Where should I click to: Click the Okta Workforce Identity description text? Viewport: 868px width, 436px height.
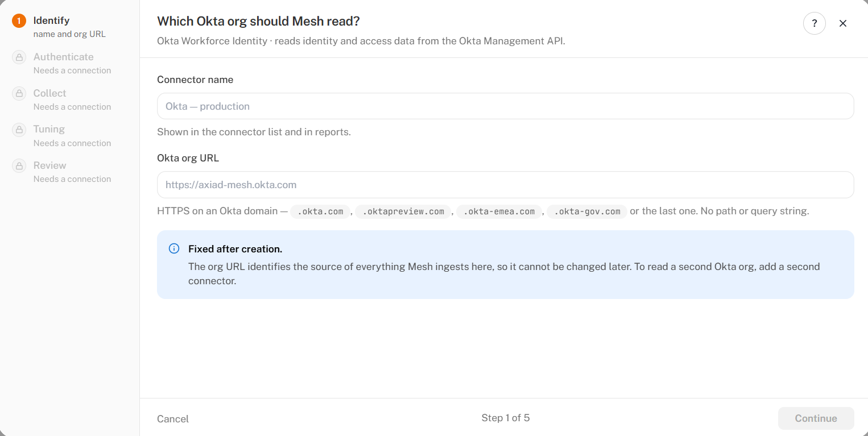[361, 41]
